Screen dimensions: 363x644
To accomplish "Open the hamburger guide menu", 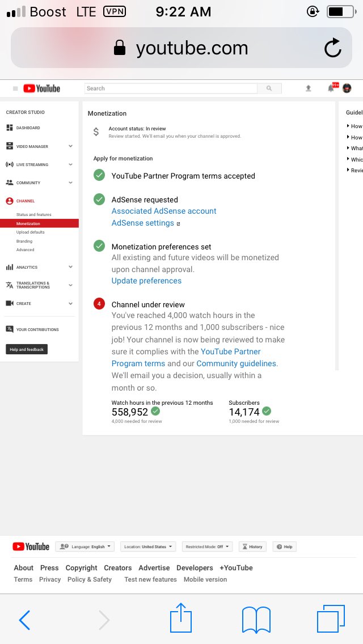I will pos(16,88).
